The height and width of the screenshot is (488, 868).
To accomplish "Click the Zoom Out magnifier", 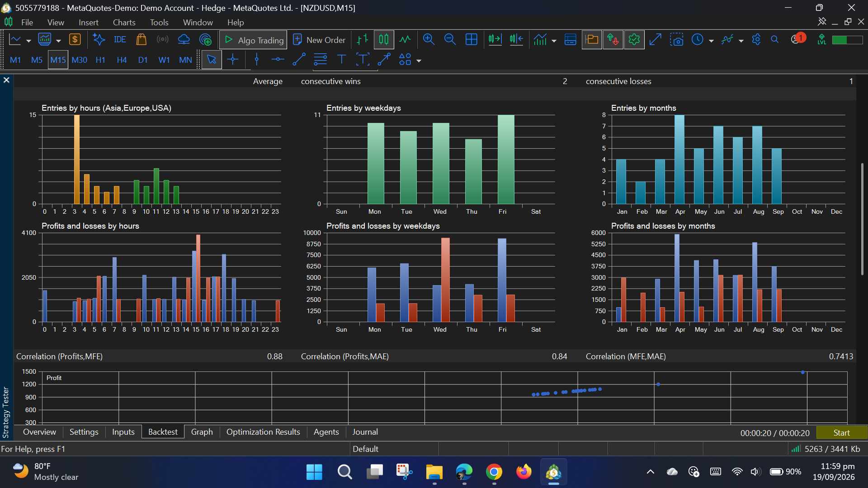I will (450, 40).
